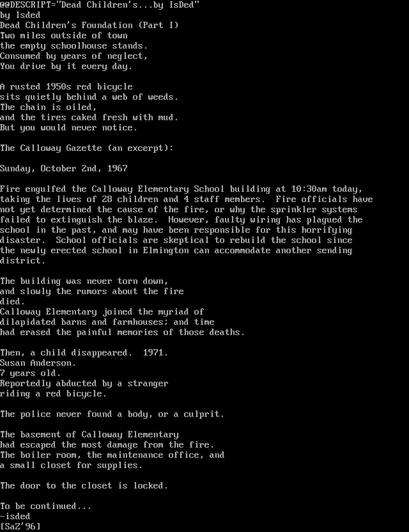
Task: Click the 'To be continued...' line
Action: point(46,506)
